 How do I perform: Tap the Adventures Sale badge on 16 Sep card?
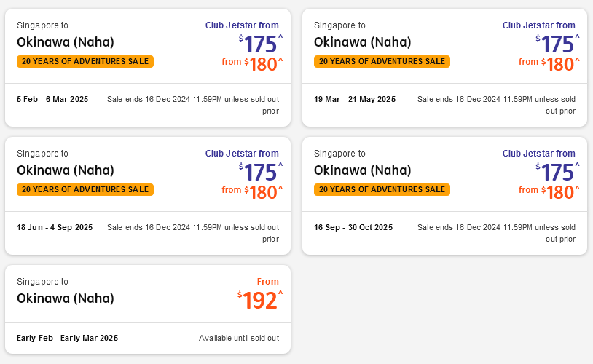coord(382,189)
